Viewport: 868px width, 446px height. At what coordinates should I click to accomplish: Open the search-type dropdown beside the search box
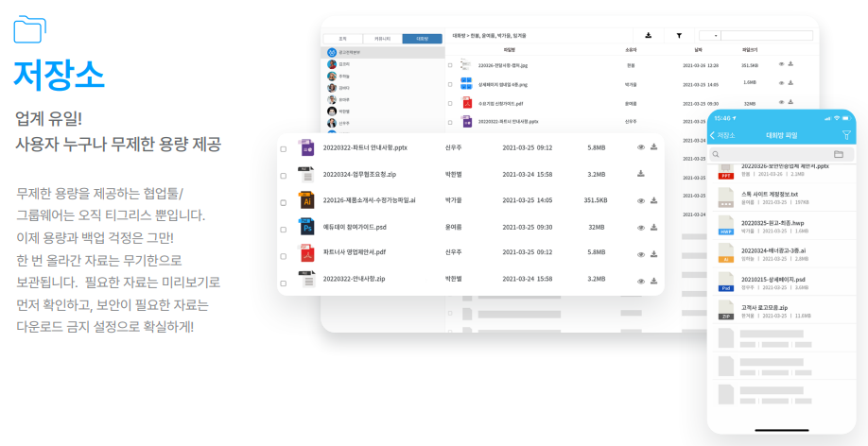click(x=710, y=35)
